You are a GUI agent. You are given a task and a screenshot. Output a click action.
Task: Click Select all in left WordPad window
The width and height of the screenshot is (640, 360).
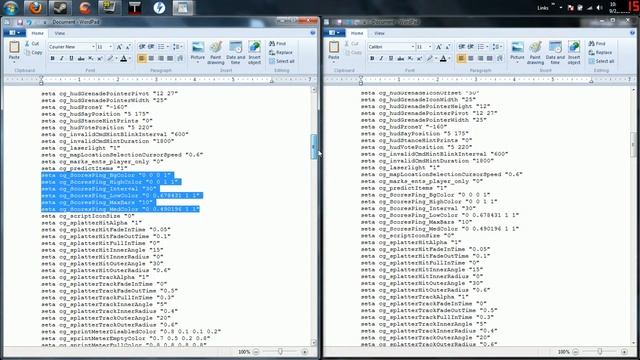pos(282,61)
